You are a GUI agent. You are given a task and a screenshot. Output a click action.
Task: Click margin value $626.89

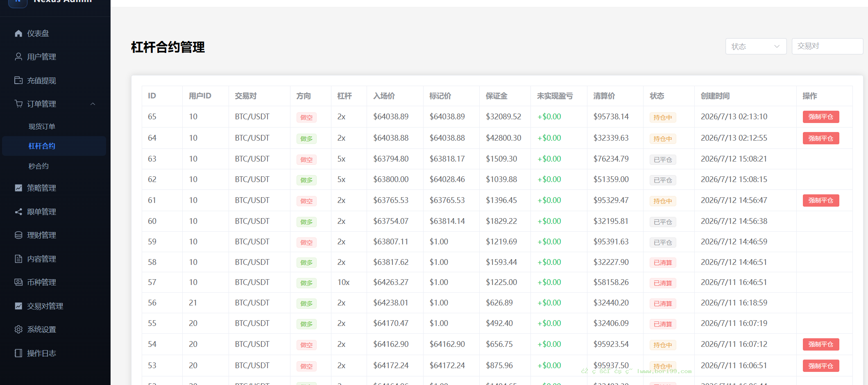pyautogui.click(x=499, y=303)
